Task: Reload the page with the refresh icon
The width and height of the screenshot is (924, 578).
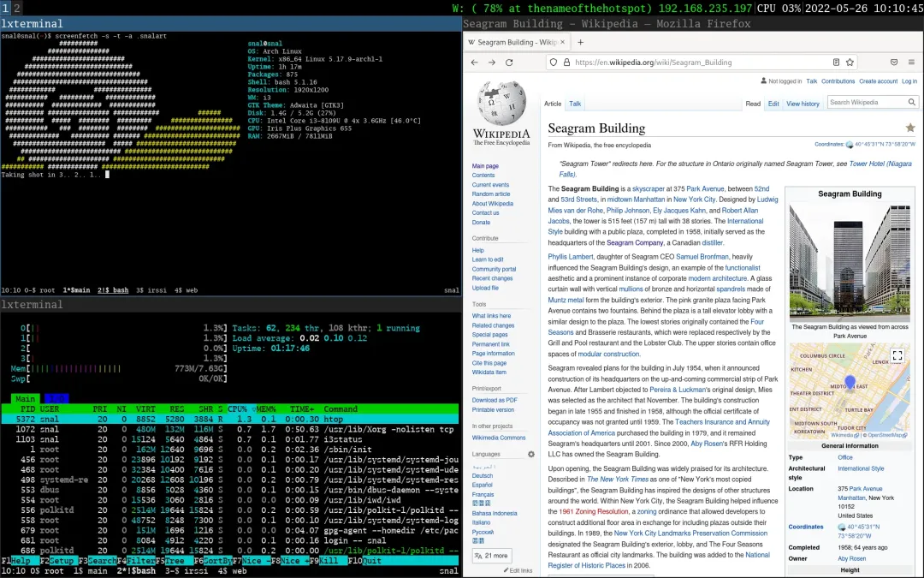Action: tap(509, 62)
